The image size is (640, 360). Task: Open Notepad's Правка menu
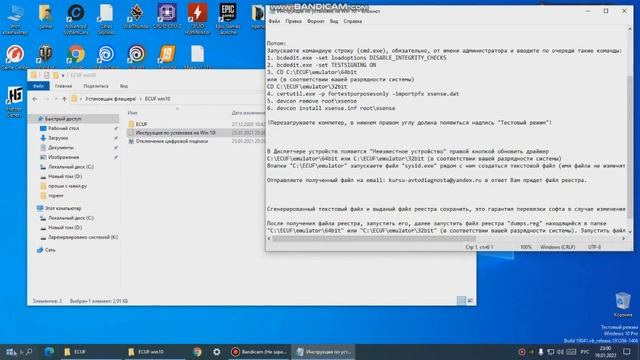[x=293, y=21]
